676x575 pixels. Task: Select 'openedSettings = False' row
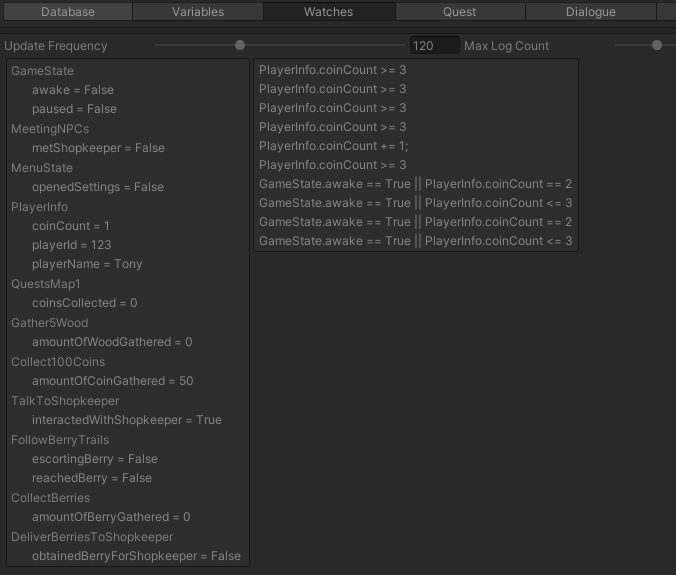coord(98,187)
